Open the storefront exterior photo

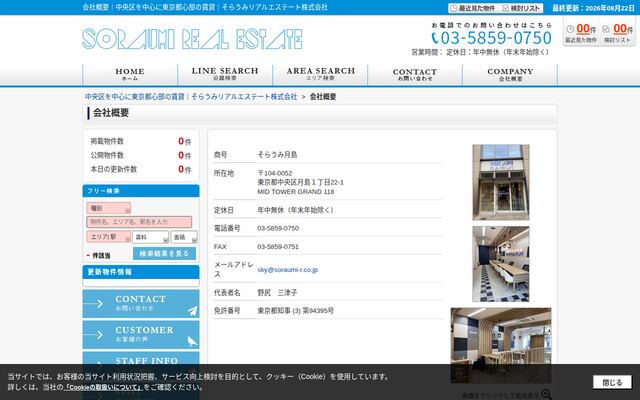point(501,182)
